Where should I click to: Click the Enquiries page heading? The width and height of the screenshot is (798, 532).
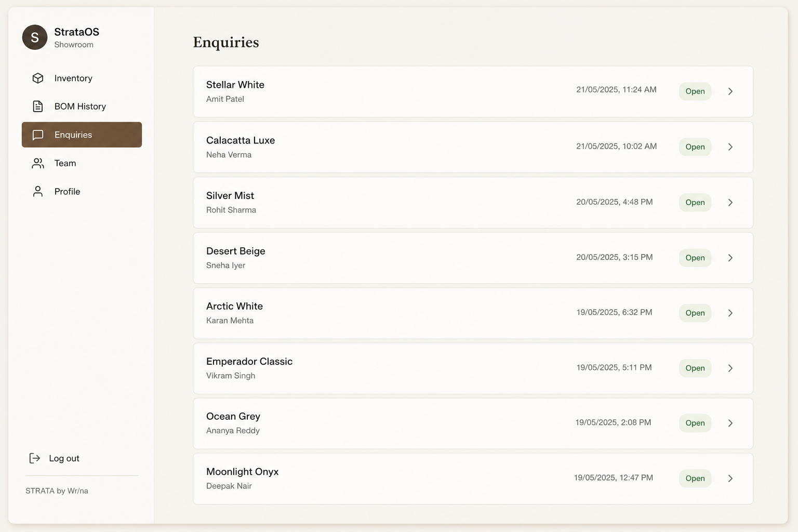pos(226,42)
